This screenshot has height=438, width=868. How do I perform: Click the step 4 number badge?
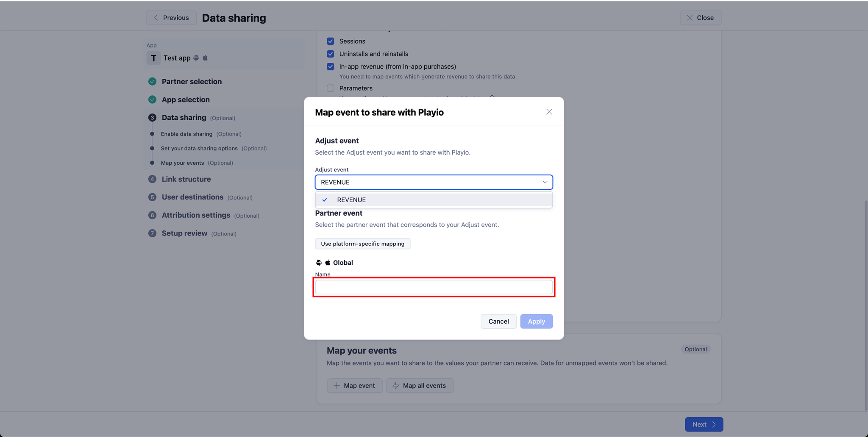152,179
